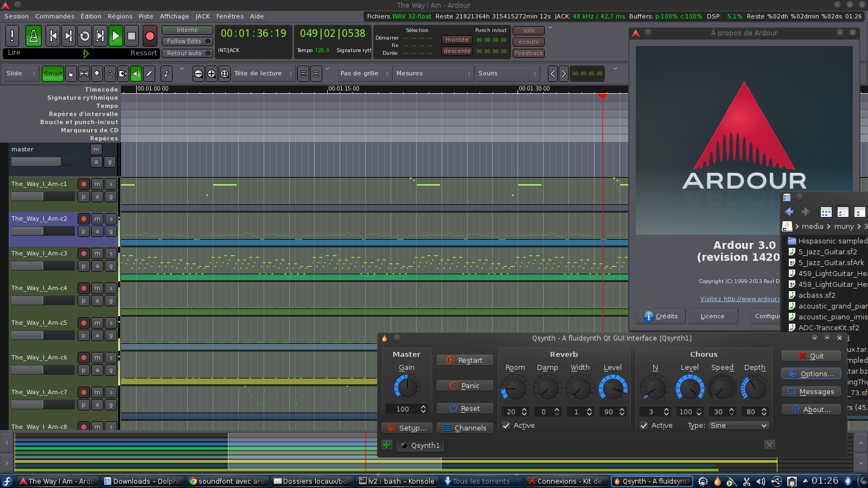Click the Master Gain dial in Qsynth
This screenshot has width=868, height=488.
pyautogui.click(x=406, y=387)
